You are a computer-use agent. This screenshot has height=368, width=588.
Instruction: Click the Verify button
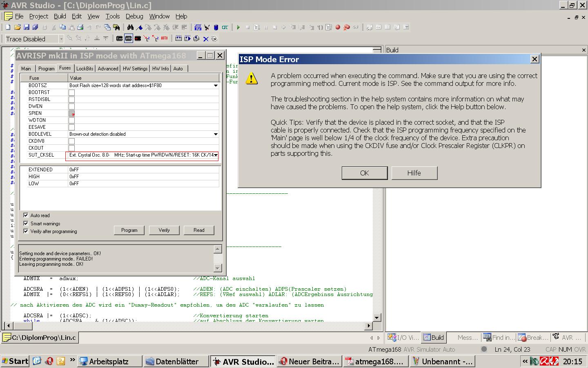pyautogui.click(x=164, y=230)
